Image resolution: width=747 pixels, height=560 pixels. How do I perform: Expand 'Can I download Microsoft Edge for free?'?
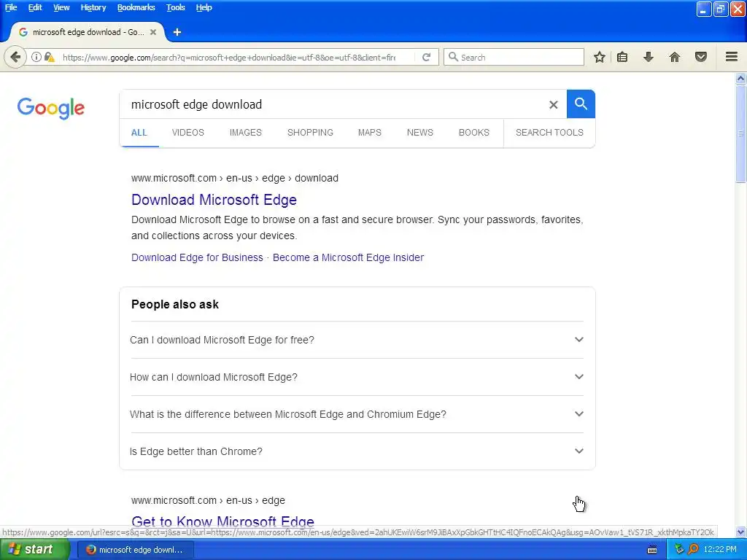click(357, 340)
